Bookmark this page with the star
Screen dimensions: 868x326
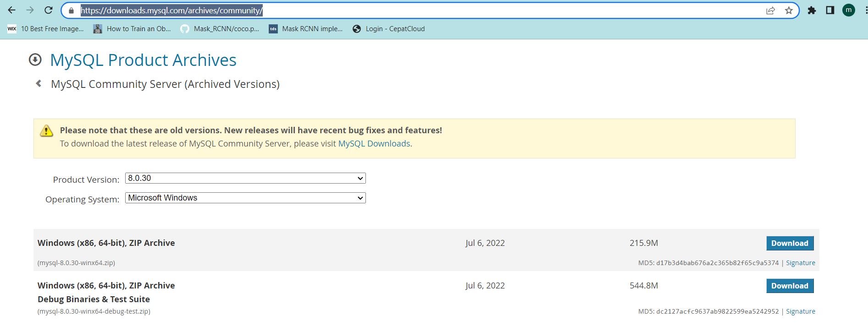click(789, 11)
